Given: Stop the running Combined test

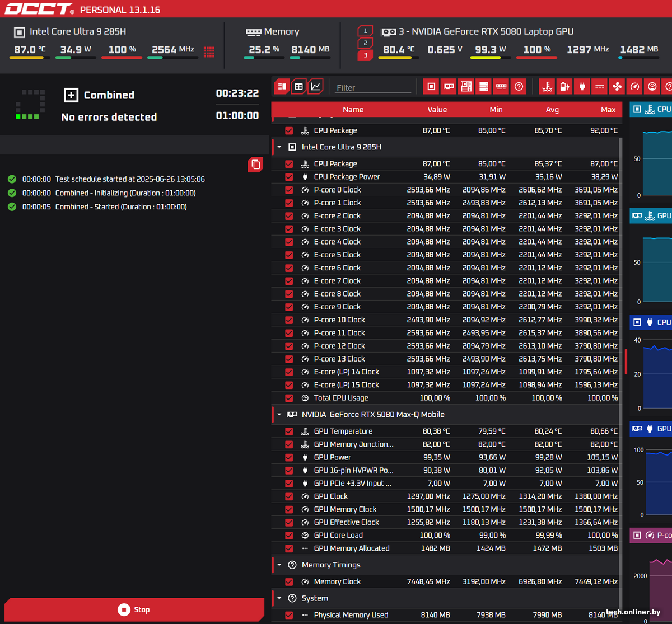Looking at the screenshot, I should click(134, 609).
